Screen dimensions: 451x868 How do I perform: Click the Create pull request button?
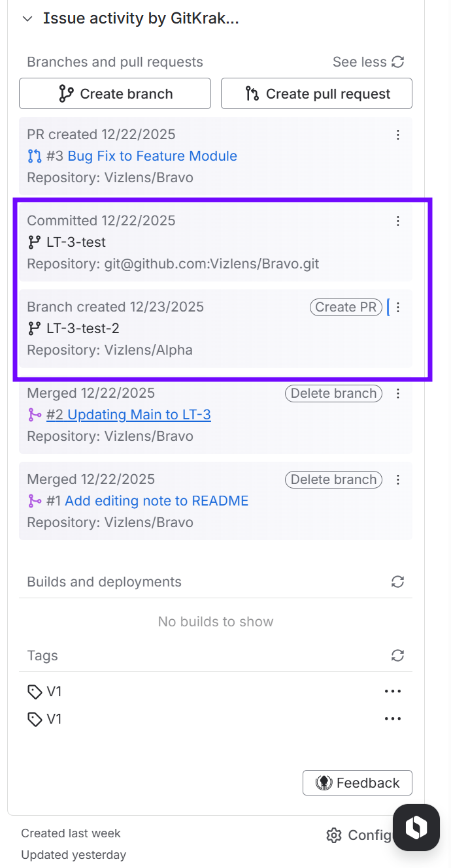(x=316, y=93)
